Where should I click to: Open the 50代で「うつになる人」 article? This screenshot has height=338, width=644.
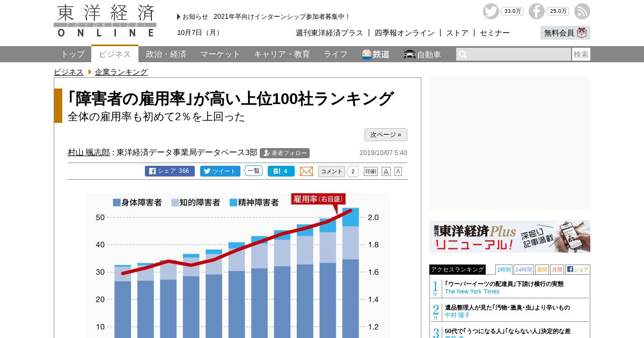pos(508,331)
